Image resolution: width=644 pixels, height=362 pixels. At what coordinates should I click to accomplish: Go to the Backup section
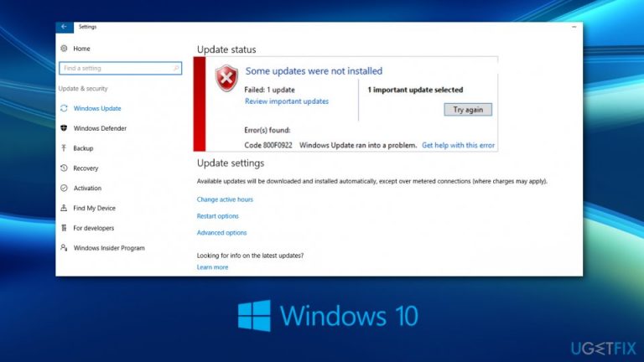[83, 148]
